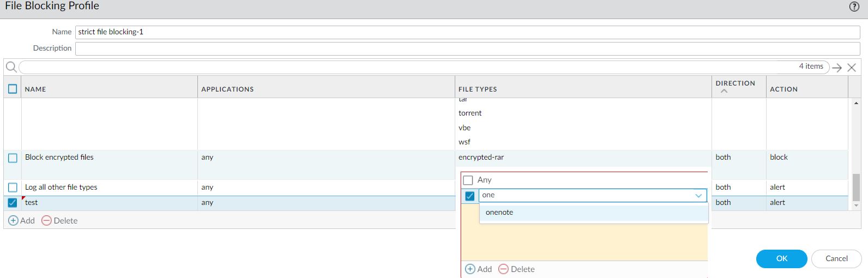Click the main Delete minus icon

pyautogui.click(x=47, y=221)
